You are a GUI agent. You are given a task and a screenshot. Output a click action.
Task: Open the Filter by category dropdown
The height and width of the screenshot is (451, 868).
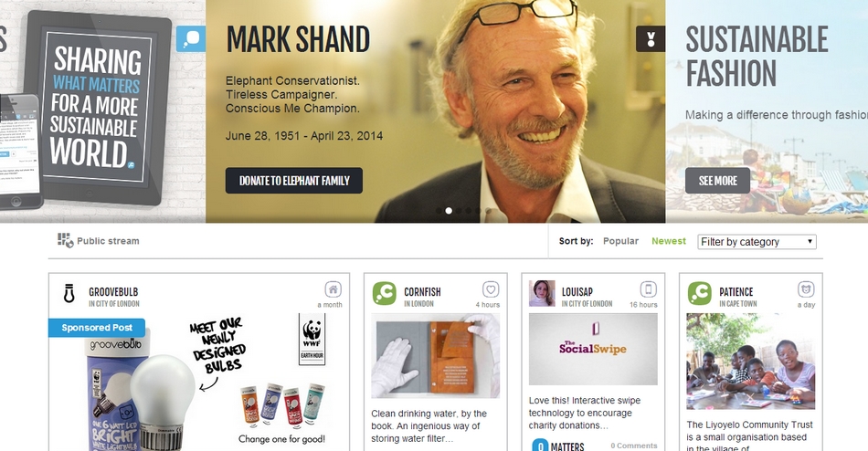757,242
